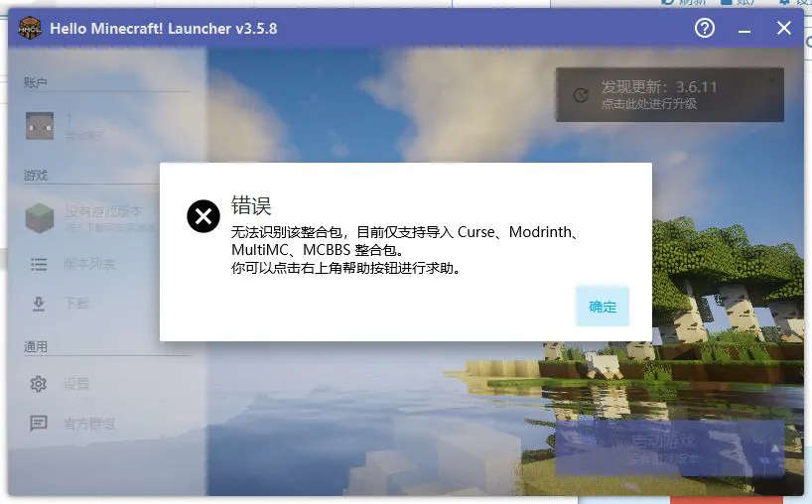Click the HMCL app logo icon
This screenshot has height=504, width=812.
click(x=30, y=28)
